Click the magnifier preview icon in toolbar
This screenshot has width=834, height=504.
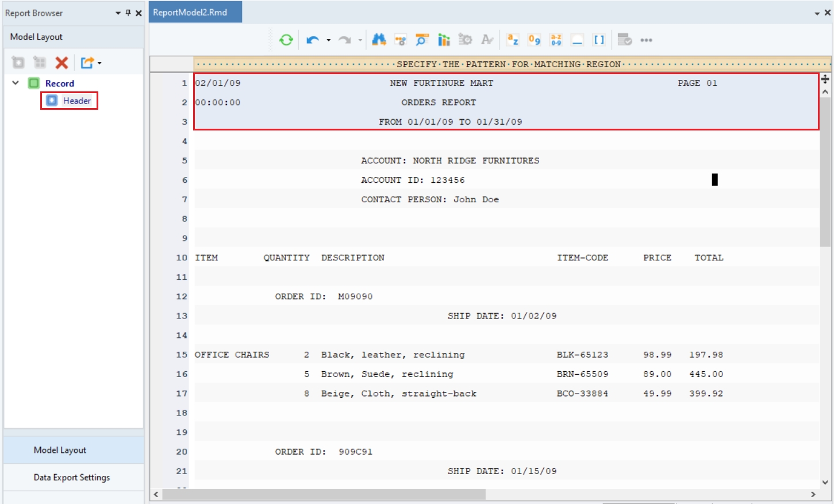coord(422,40)
